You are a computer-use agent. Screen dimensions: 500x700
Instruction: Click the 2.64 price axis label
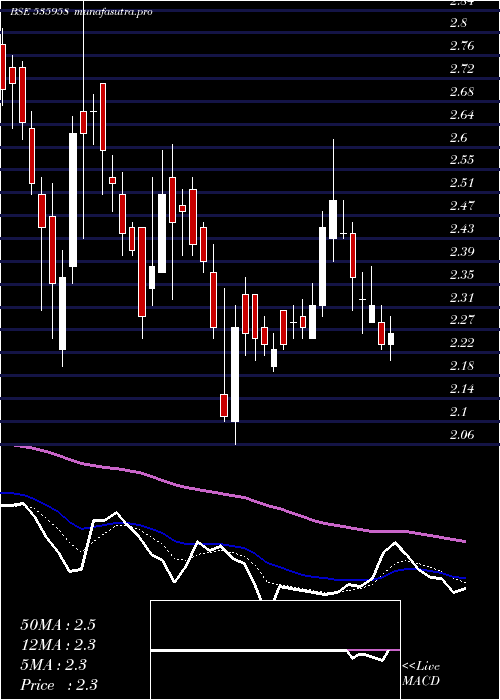[461, 115]
